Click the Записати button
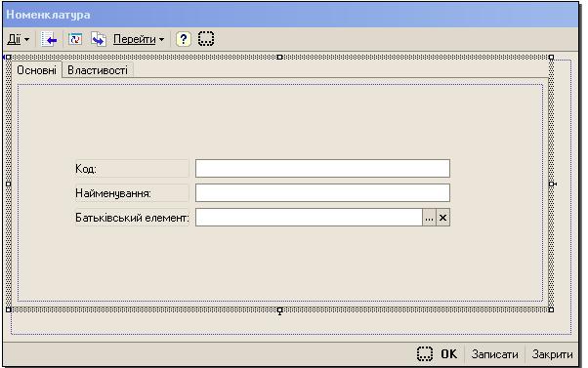 (x=494, y=353)
